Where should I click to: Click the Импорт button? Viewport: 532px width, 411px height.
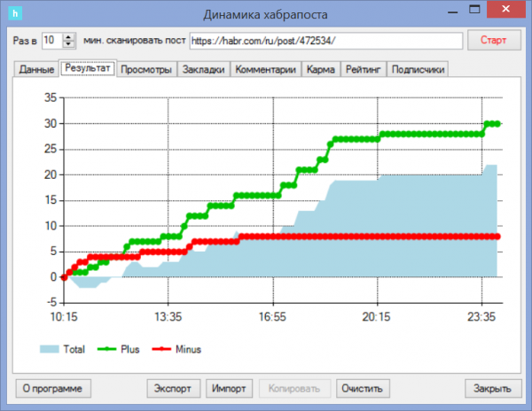[x=229, y=388]
